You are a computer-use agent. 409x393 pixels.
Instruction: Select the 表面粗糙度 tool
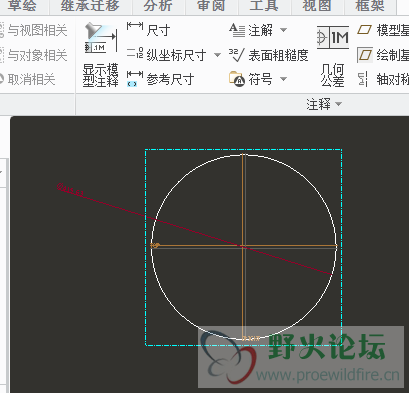pyautogui.click(x=269, y=55)
